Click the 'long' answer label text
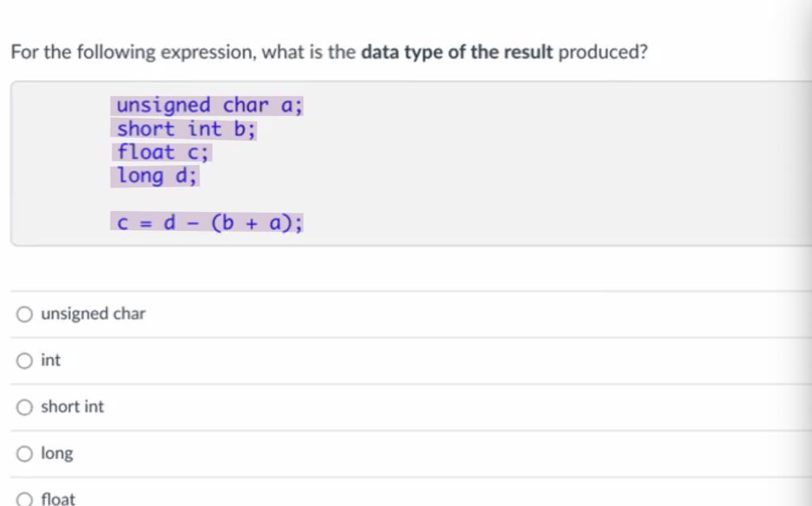This screenshot has width=812, height=506. pos(57,454)
